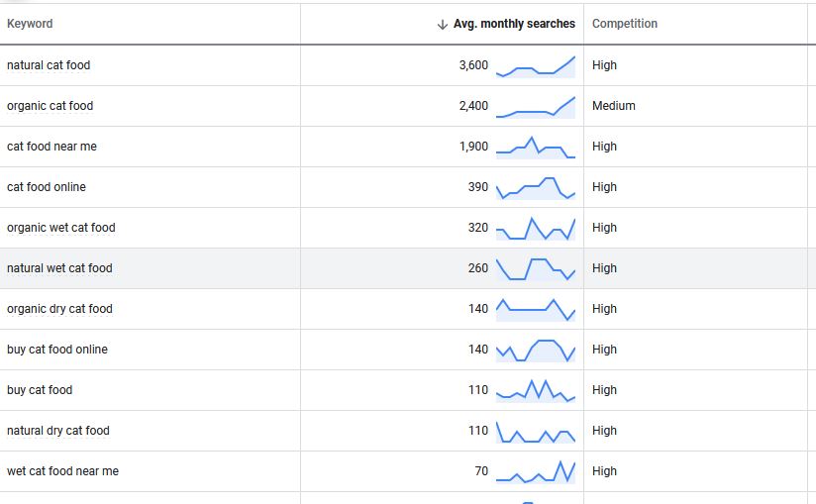
Task: Open the buy cat food keyword
Action: click(x=40, y=389)
